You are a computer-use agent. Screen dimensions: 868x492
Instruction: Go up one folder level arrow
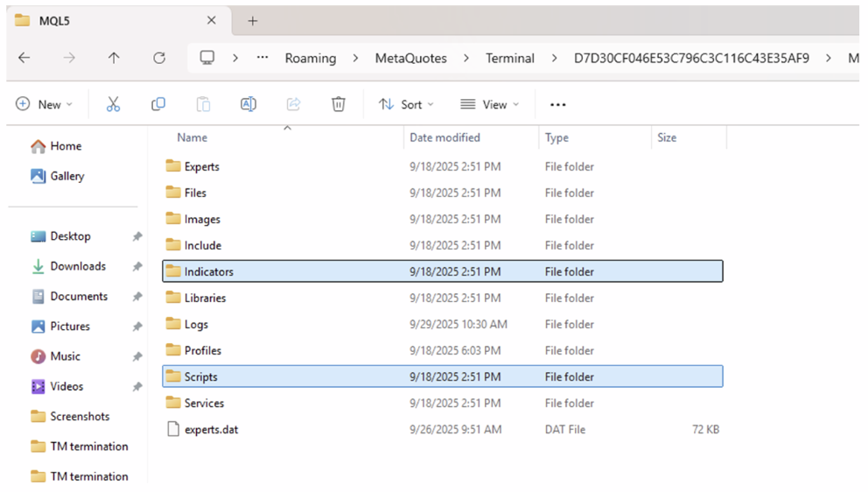pyautogui.click(x=114, y=58)
